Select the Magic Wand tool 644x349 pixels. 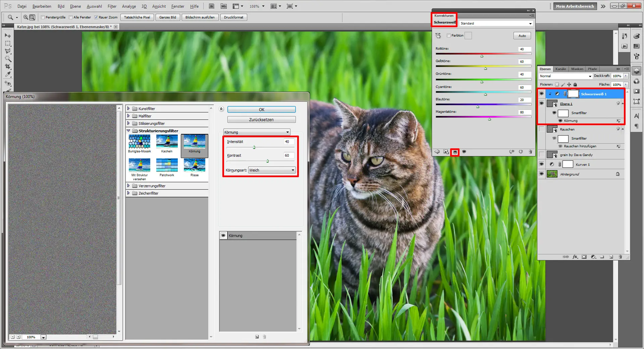pyautogui.click(x=7, y=58)
